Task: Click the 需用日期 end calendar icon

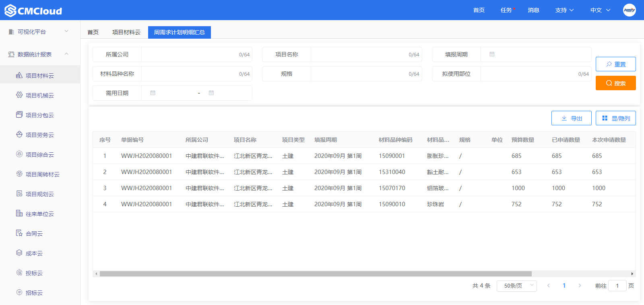Action: point(211,93)
